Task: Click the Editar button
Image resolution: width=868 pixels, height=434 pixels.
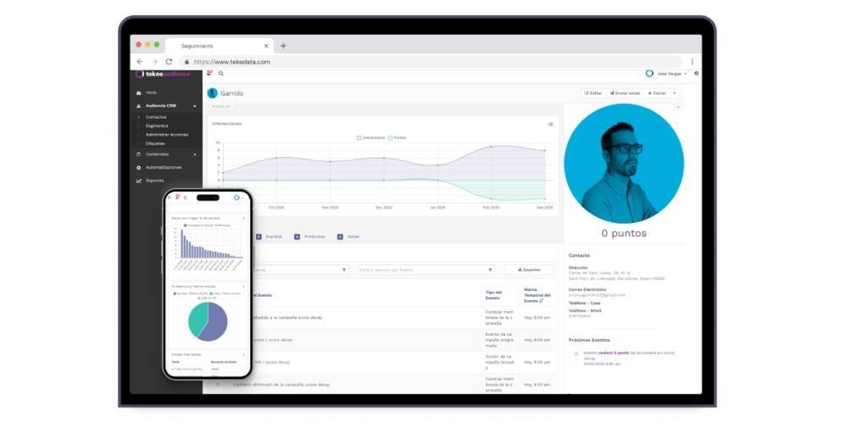Action: pos(593,93)
